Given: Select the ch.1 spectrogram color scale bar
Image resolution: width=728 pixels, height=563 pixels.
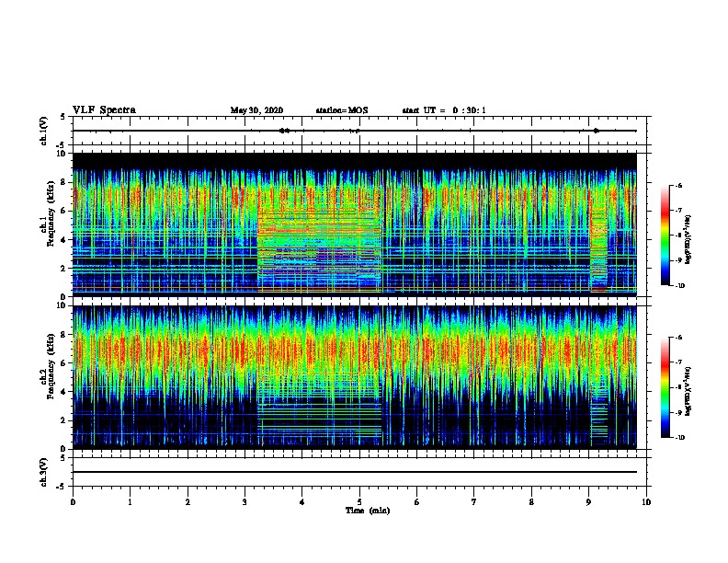Looking at the screenshot, I should click(x=665, y=236).
